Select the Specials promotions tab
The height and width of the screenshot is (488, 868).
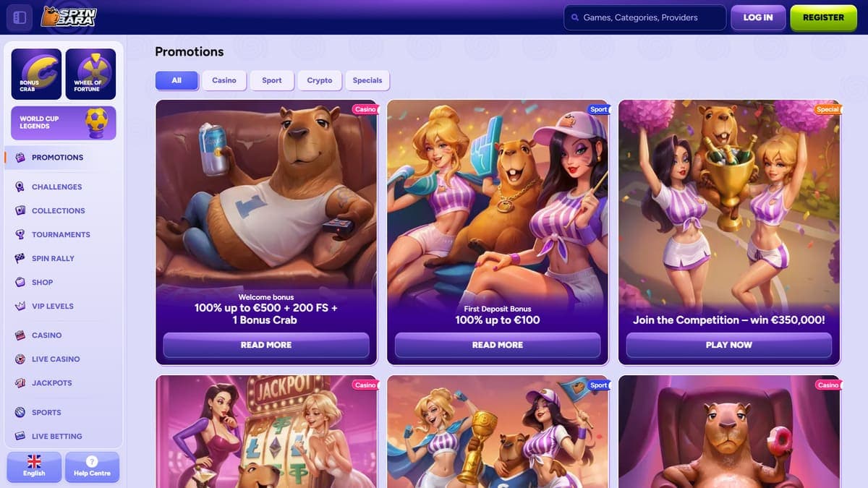pos(367,80)
